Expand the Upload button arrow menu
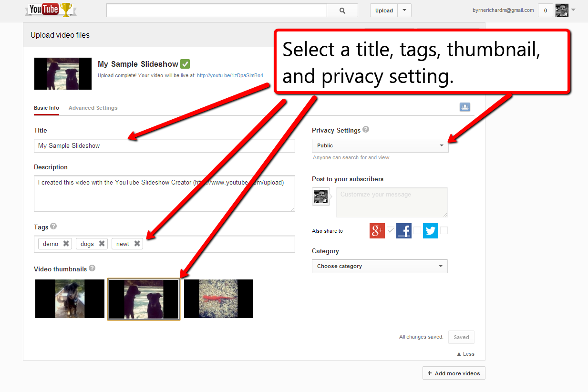This screenshot has height=392, width=588. (404, 10)
